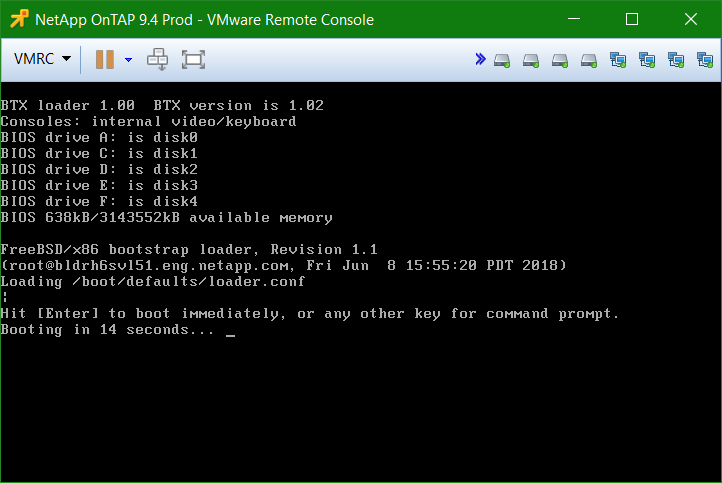This screenshot has height=483, width=722.
Task: Send Ctrl+Alt+Del to the virtual machine
Action: 157,59
